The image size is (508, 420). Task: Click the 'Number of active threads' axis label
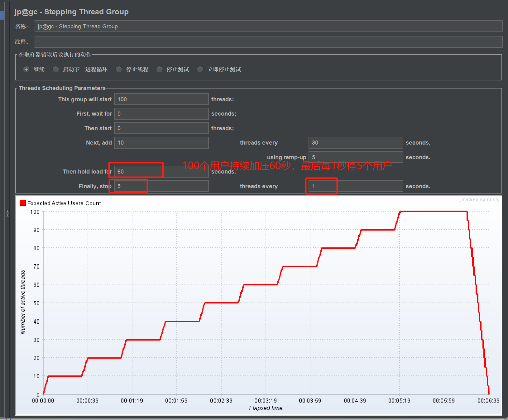(x=23, y=303)
